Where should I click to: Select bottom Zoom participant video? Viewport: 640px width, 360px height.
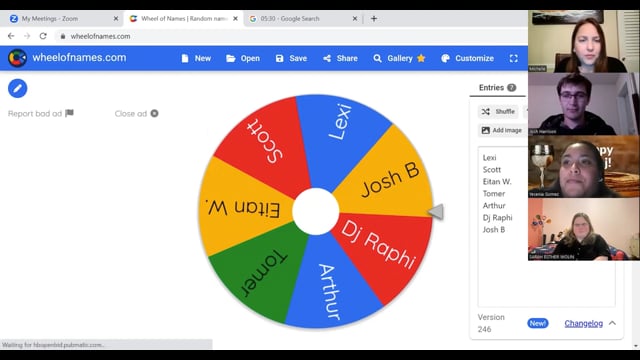[x=584, y=229]
